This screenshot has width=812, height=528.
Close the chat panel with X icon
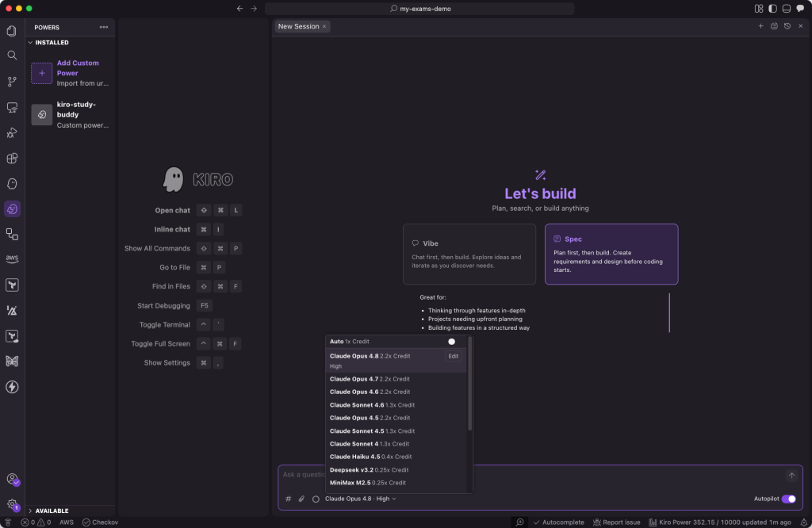(801, 26)
